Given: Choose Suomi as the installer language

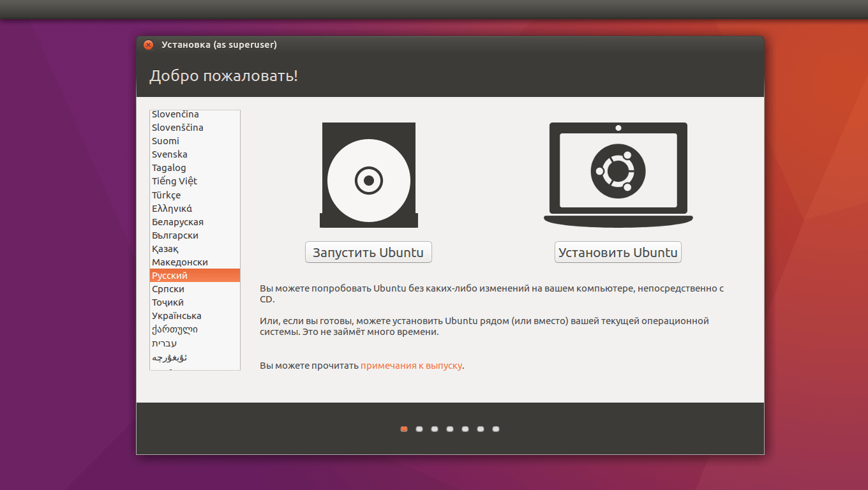Looking at the screenshot, I should [x=195, y=141].
